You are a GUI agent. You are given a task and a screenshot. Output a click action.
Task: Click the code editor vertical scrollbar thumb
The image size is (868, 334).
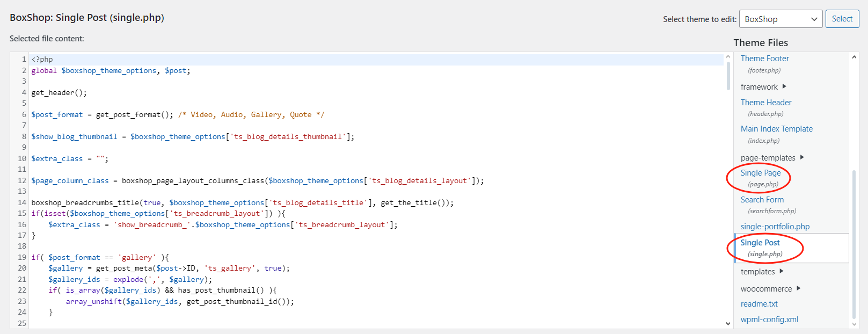click(728, 76)
